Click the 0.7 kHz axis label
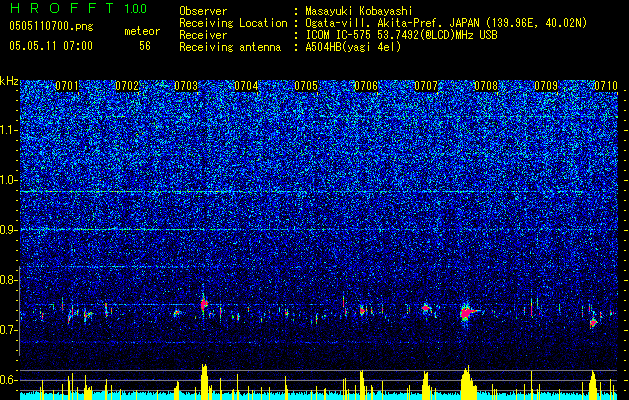The height and width of the screenshot is (400, 629). [8, 330]
